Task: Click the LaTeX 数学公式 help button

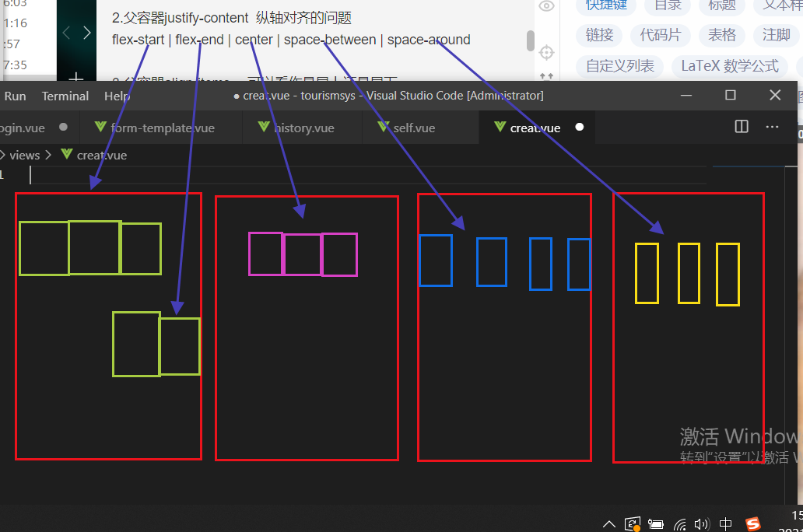Action: pos(730,66)
